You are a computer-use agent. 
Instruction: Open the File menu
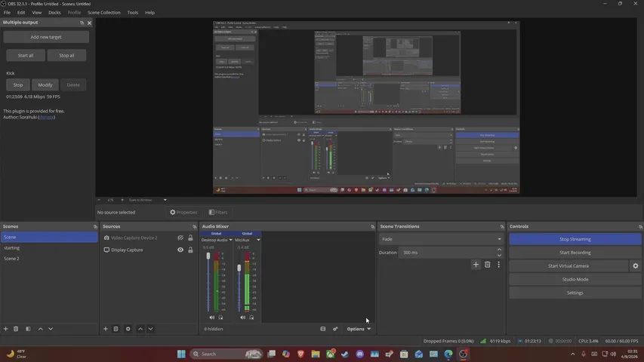coord(7,12)
